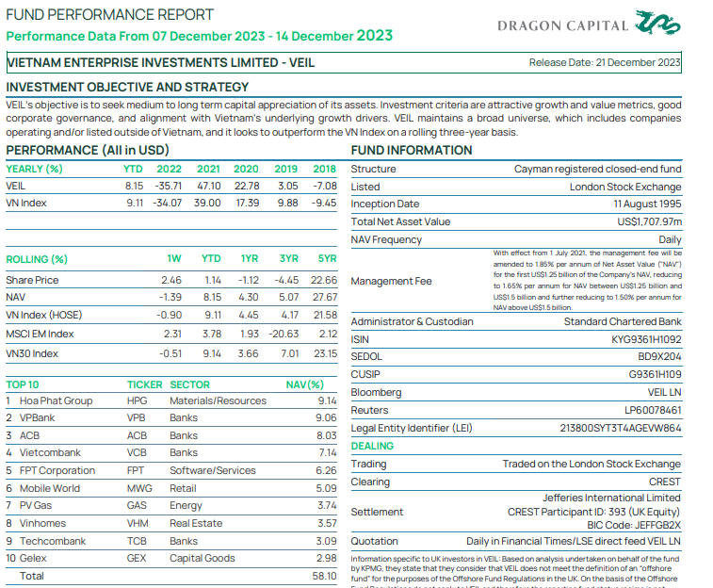Select VEIL 2021 value 47.10
Screen dimensions: 713x588
point(209,186)
